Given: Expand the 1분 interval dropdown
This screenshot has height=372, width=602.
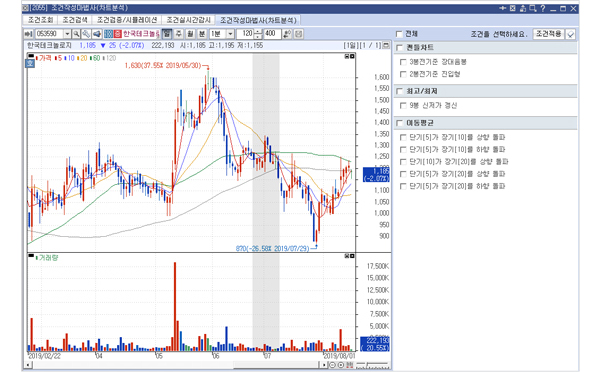Looking at the screenshot, I should [230, 34].
